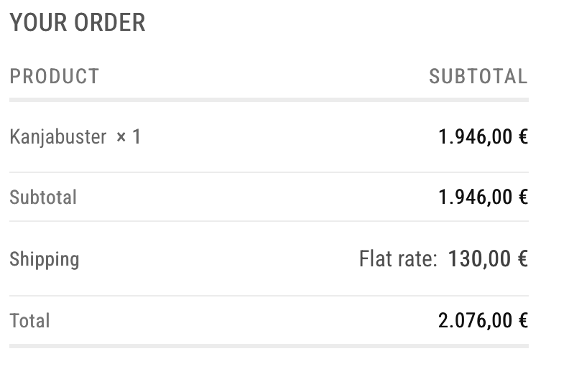
Task: Click the Total row label
Action: [x=29, y=320]
